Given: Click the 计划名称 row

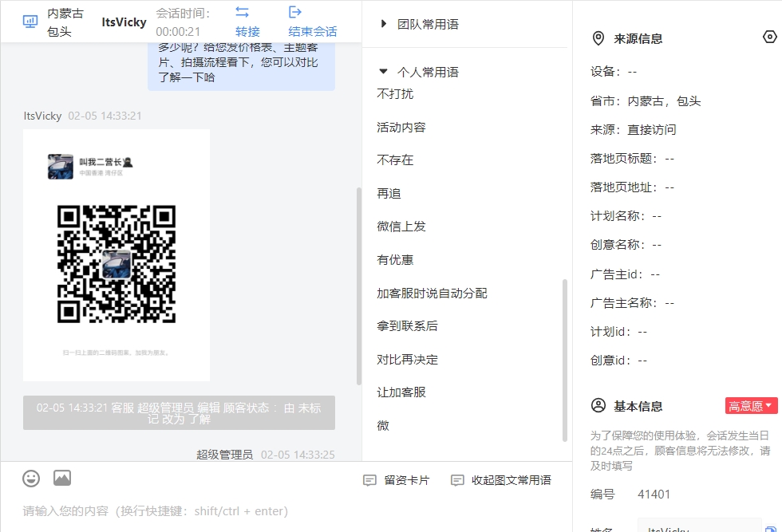Looking at the screenshot, I should click(626, 216).
